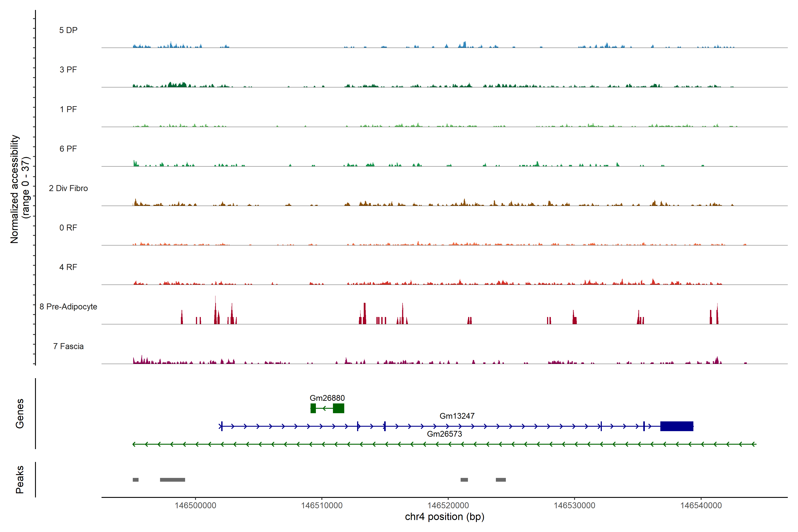798x532 pixels.
Task: Click the Peaks panel label
Action: pyautogui.click(x=20, y=479)
